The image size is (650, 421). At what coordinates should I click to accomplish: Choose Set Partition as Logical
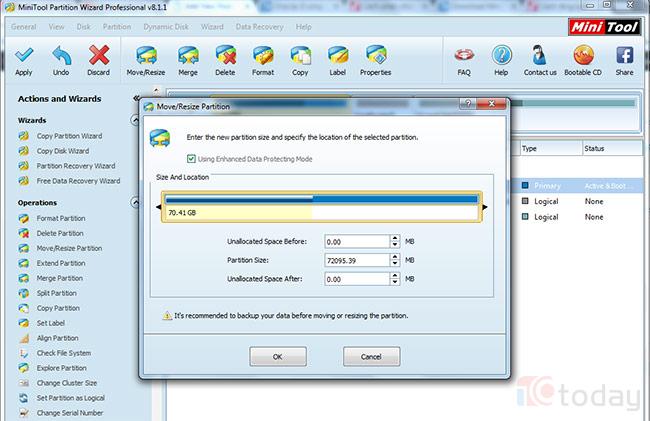pos(70,398)
